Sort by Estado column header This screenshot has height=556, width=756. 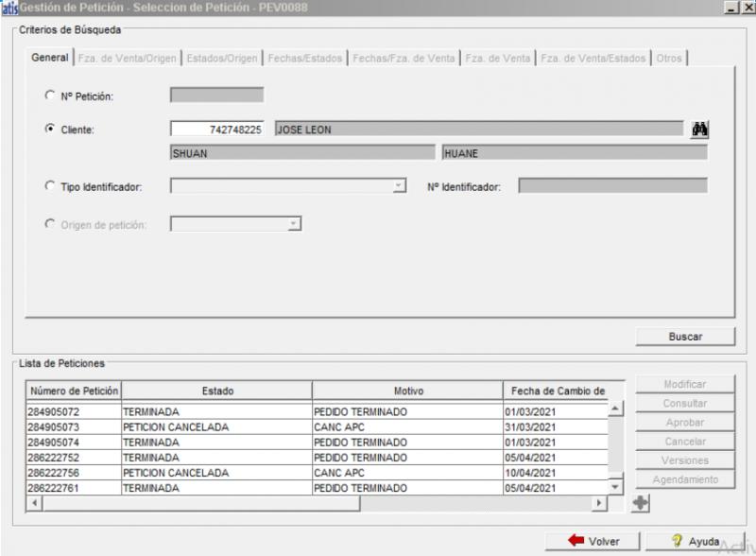click(216, 391)
